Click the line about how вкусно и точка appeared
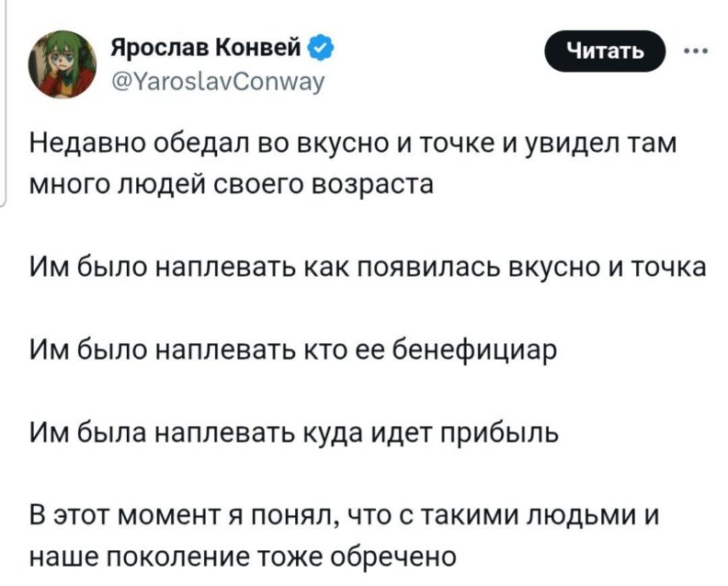This screenshot has width=728, height=586. click(367, 268)
